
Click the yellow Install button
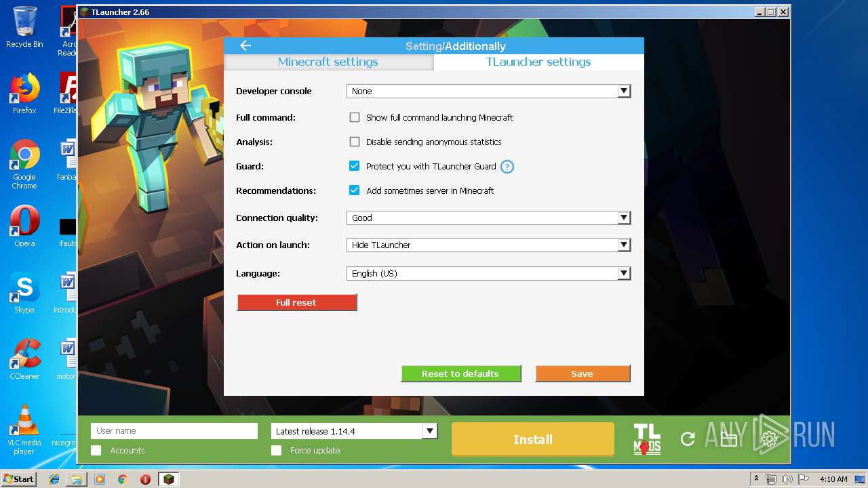click(533, 439)
